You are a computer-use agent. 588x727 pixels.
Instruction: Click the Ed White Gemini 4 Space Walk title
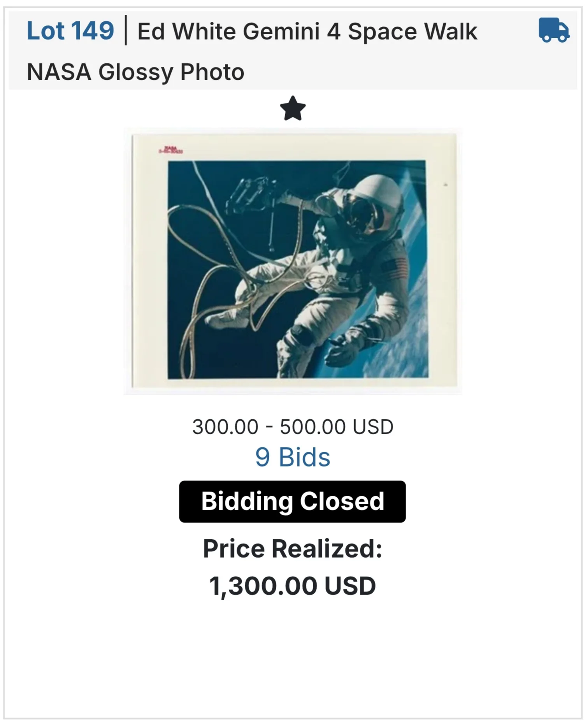pos(307,32)
